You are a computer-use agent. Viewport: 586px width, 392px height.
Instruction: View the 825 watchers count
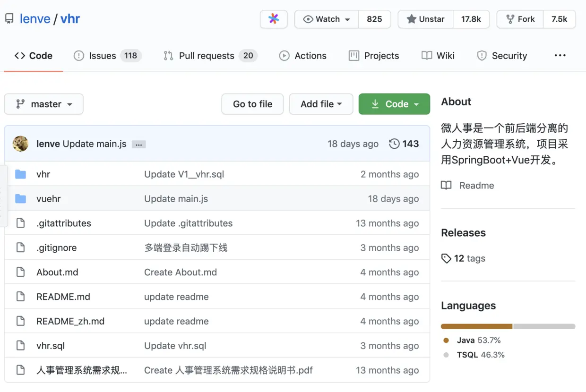[374, 19]
